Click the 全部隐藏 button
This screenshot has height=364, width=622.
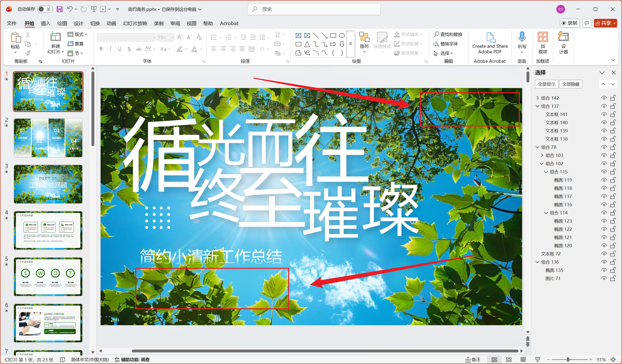[570, 84]
